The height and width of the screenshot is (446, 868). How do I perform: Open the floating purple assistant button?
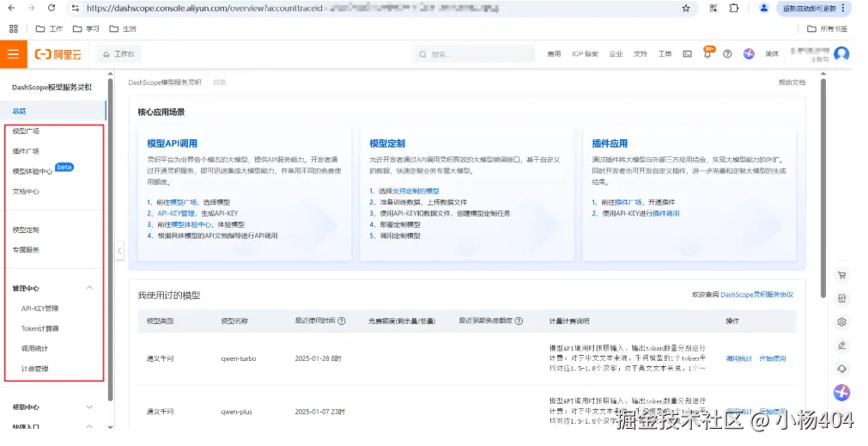[x=841, y=392]
